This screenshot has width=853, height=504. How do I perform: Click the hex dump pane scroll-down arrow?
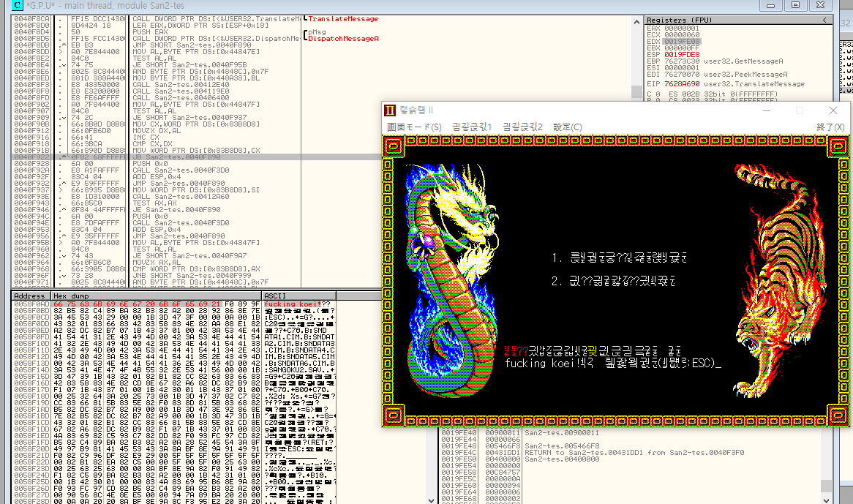tap(432, 500)
